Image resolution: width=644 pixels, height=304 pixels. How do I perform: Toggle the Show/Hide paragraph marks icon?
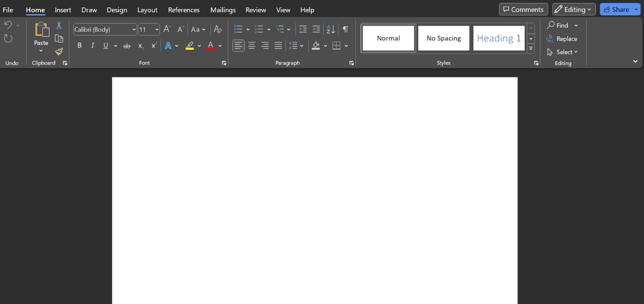tap(345, 29)
